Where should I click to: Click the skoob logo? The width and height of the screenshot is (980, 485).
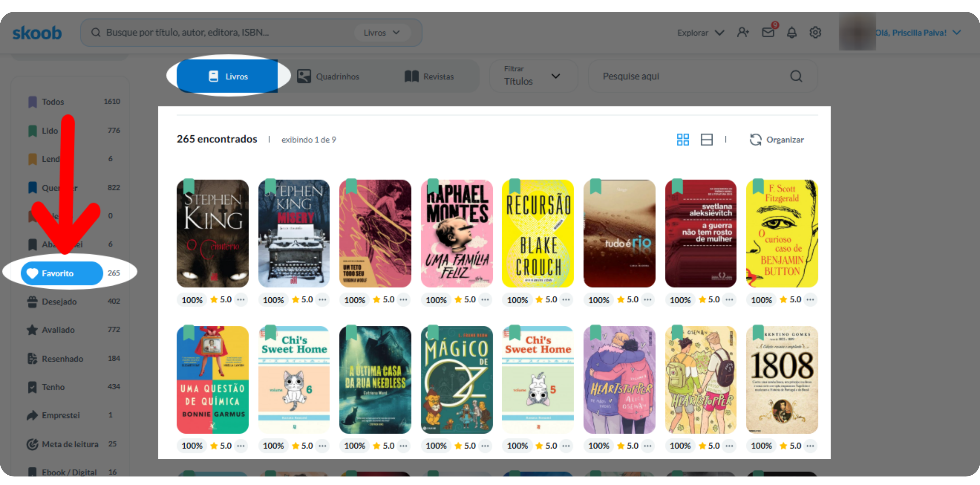(x=37, y=33)
